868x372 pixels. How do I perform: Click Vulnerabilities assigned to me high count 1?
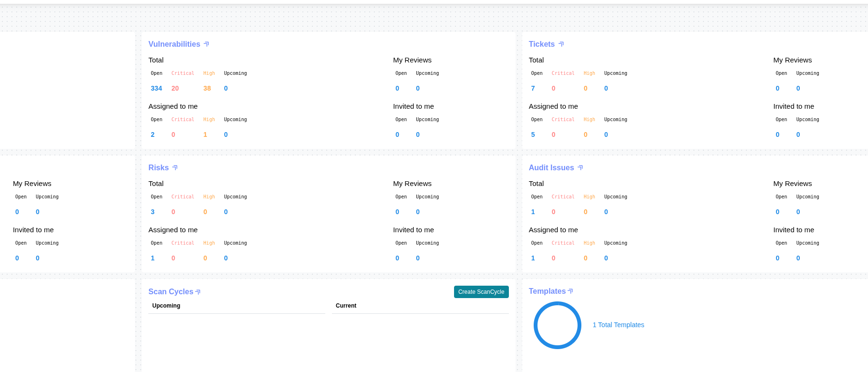coord(205,134)
